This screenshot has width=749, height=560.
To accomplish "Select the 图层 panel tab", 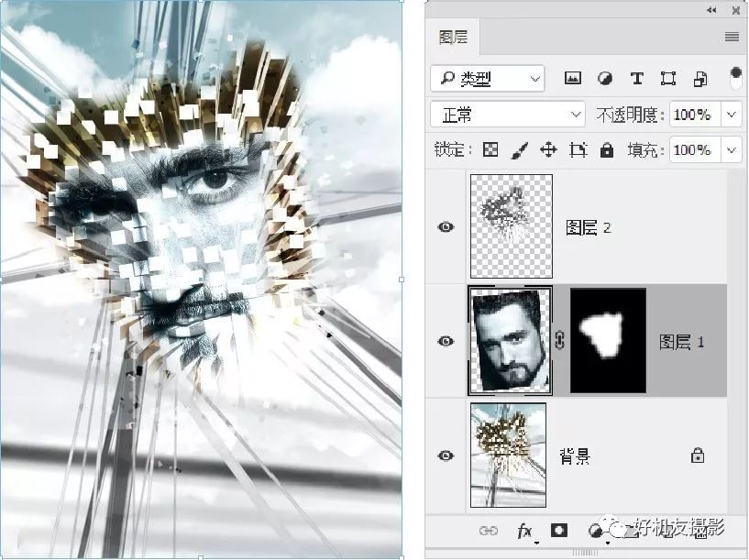I will [x=453, y=37].
